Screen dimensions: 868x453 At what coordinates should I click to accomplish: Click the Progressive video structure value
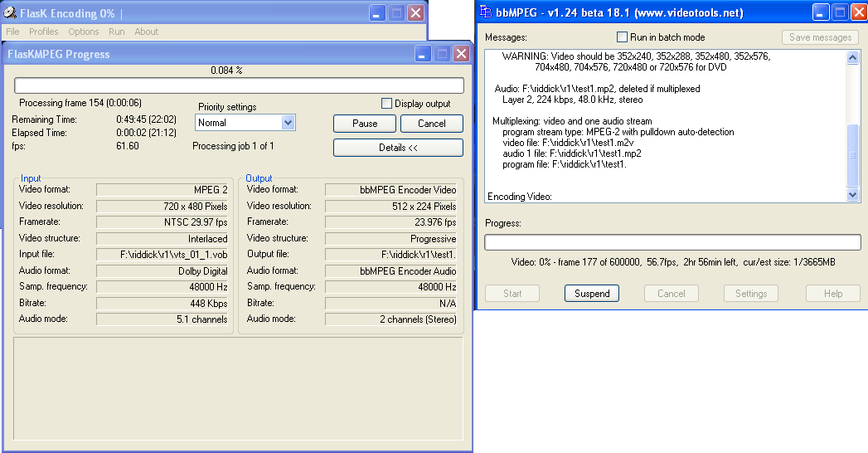pyautogui.click(x=390, y=239)
